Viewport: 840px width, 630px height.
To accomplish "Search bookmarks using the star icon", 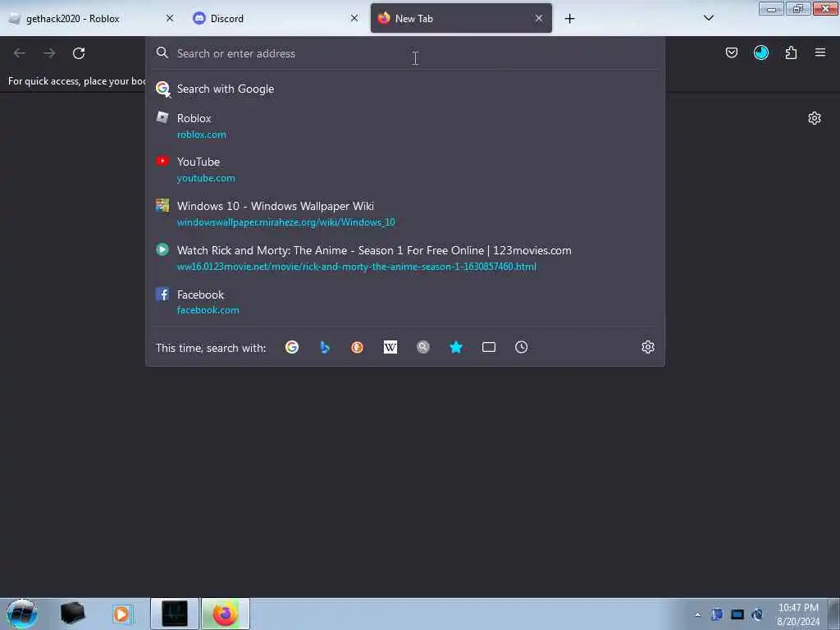I will (456, 347).
